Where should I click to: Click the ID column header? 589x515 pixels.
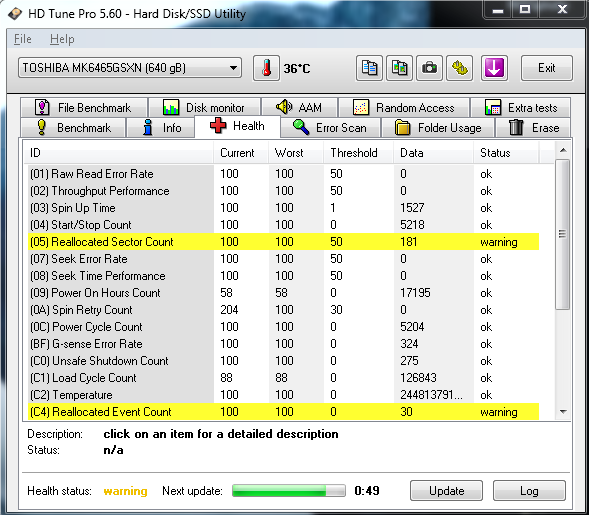119,153
